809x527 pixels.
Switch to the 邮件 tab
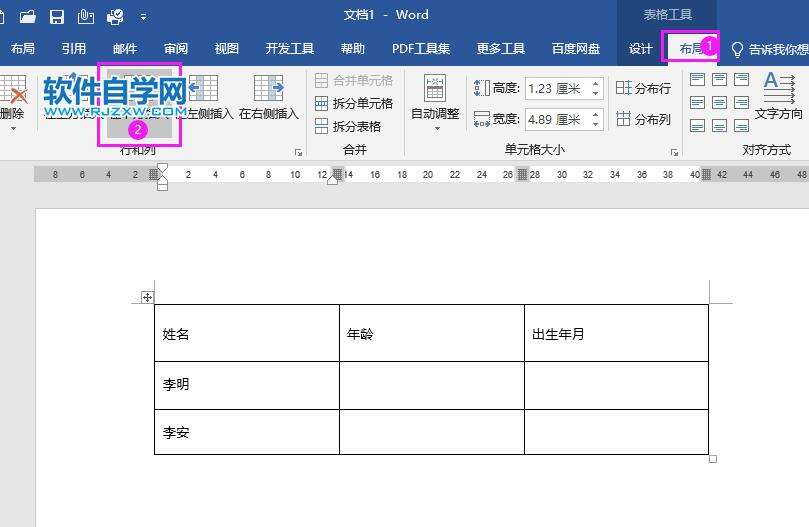pyautogui.click(x=125, y=49)
